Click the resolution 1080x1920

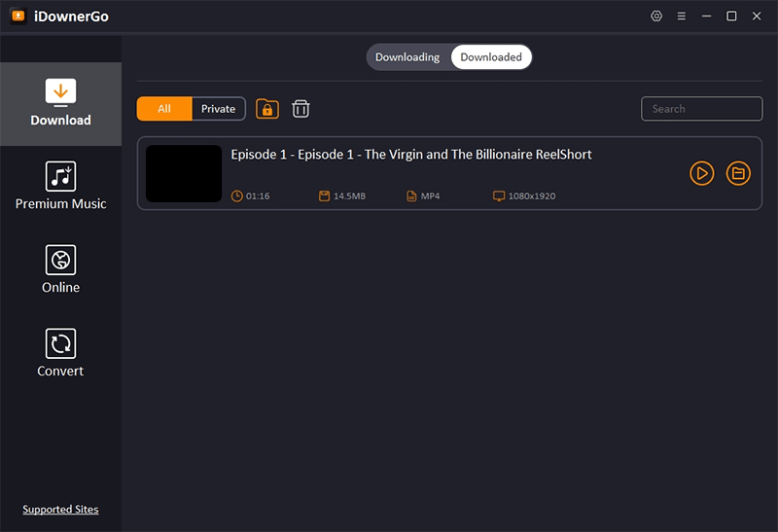click(x=532, y=196)
